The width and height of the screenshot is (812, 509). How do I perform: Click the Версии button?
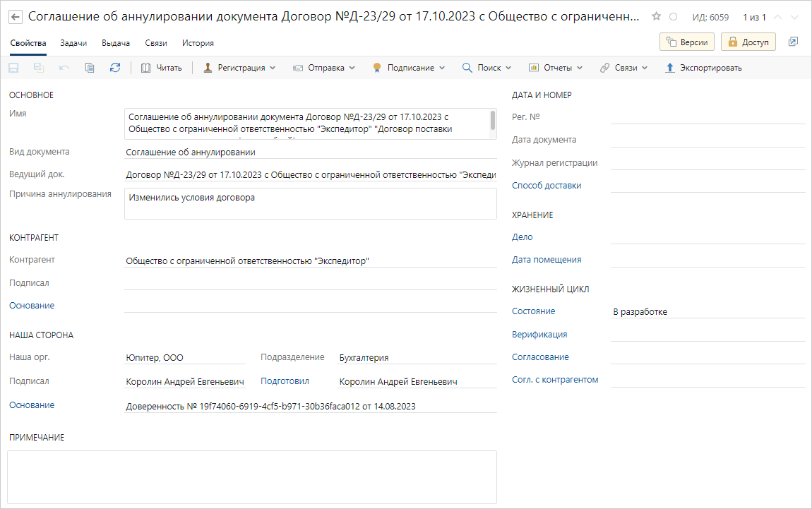[x=687, y=42]
